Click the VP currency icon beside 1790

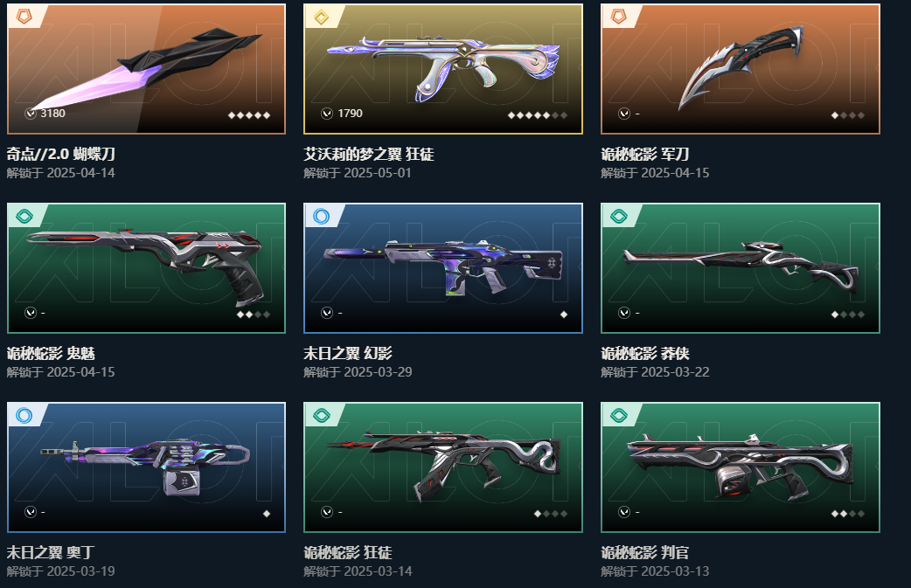click(327, 114)
